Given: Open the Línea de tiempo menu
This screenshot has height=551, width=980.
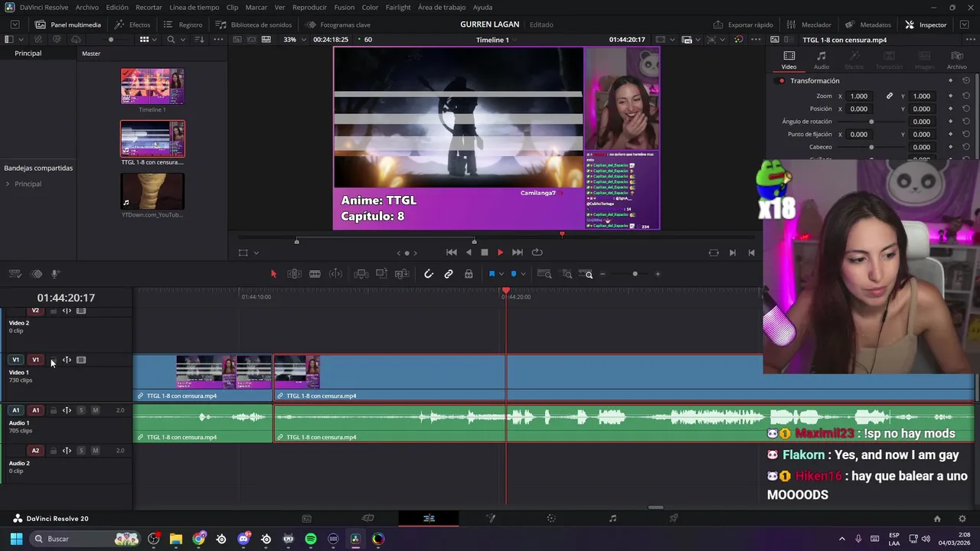Looking at the screenshot, I should (194, 7).
